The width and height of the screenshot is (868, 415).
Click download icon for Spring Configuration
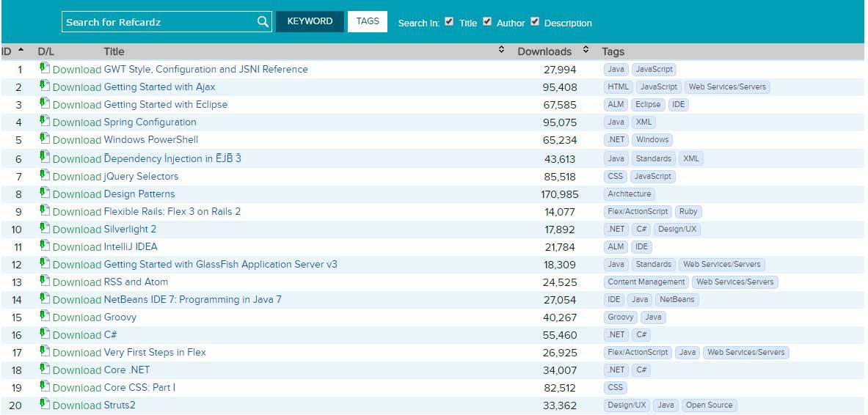pos(45,121)
